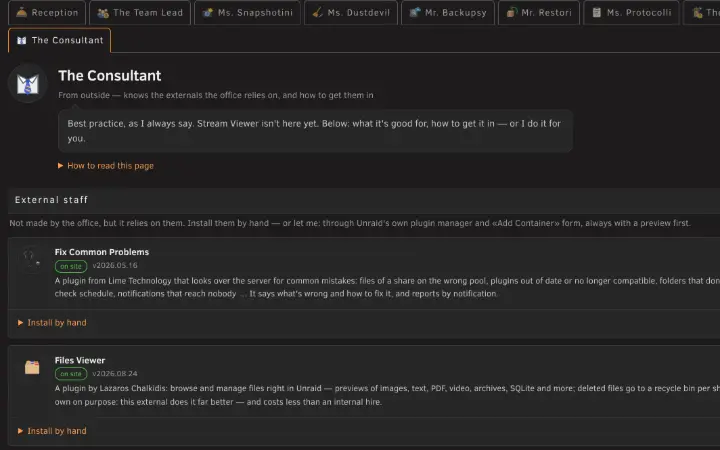The image size is (720, 450).
Task: Click The Team Lead people icon
Action: [103, 13]
